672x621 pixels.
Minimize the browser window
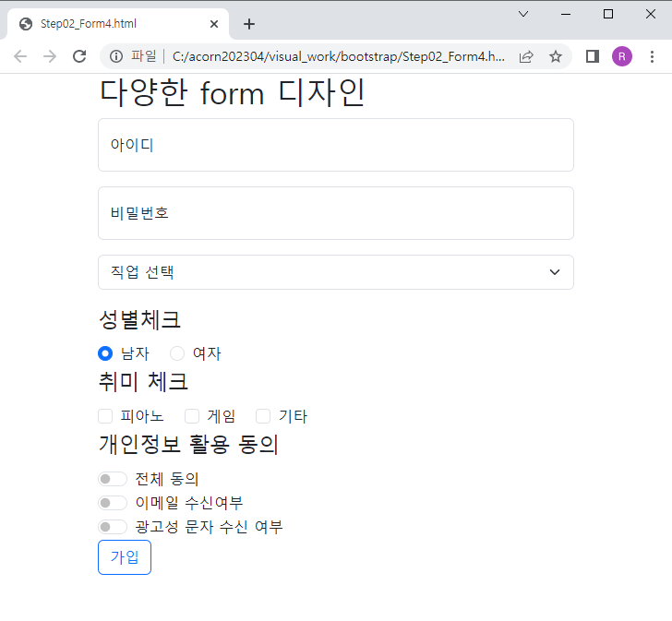pyautogui.click(x=566, y=14)
